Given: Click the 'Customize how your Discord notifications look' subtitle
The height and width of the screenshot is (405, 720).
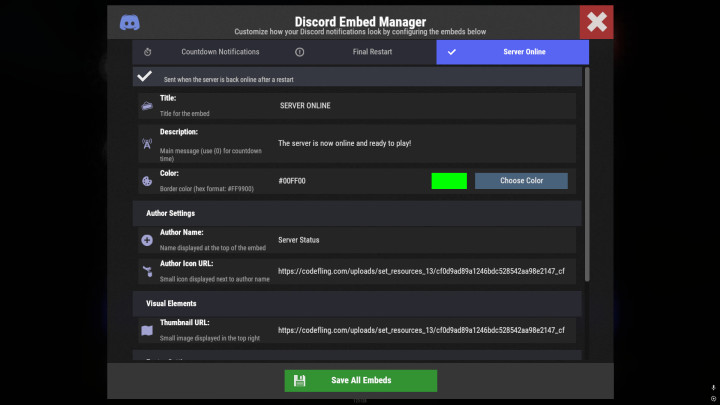Looking at the screenshot, I should tap(360, 32).
